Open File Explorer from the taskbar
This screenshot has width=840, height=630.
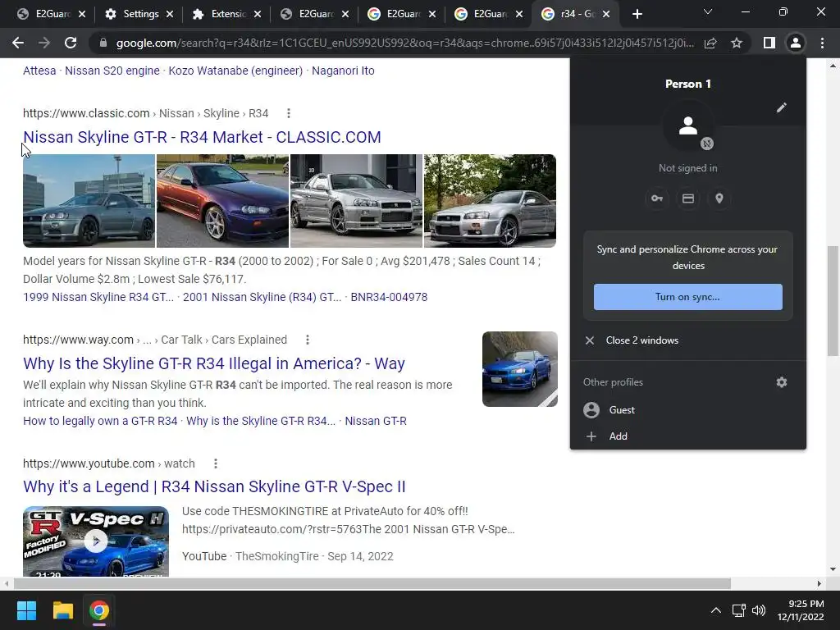click(62, 610)
